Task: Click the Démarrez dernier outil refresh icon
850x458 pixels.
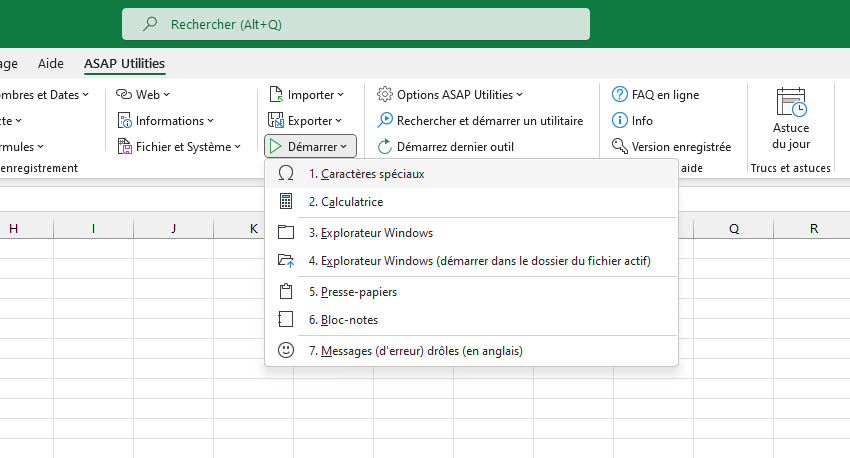Action: [385, 146]
